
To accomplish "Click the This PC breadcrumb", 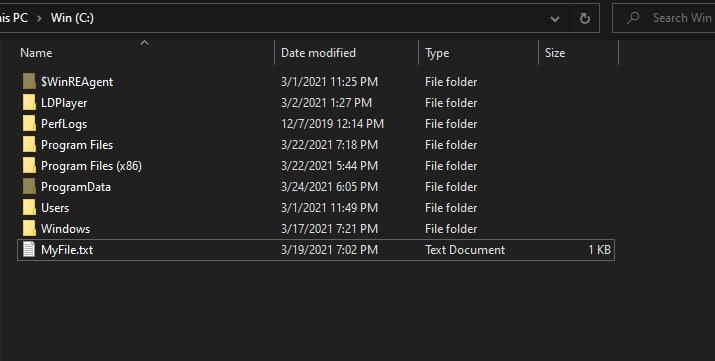I will click(x=14, y=18).
